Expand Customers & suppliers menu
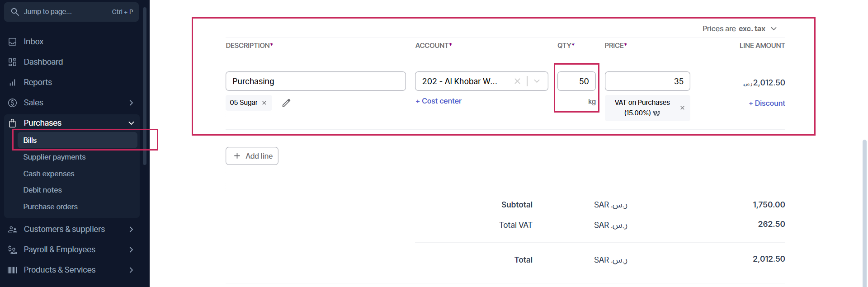The image size is (868, 287). [x=131, y=229]
